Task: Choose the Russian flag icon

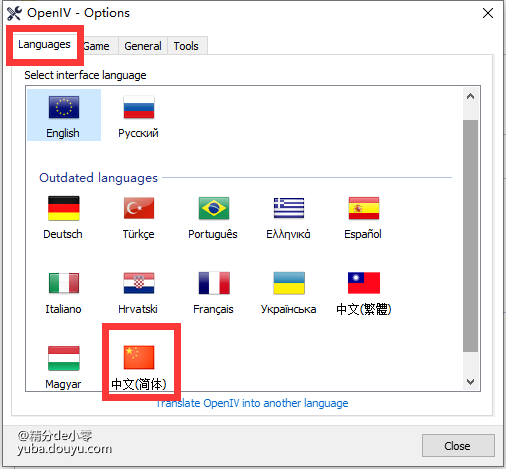Action: coord(139,107)
